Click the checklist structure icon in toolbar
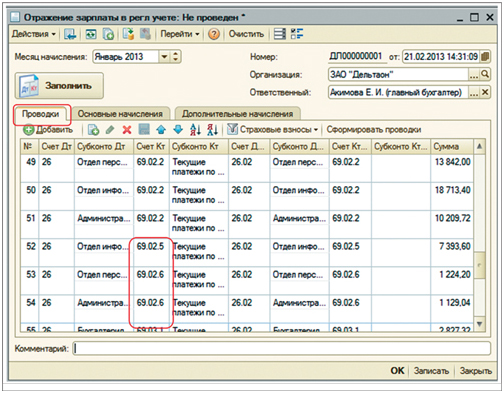The width and height of the screenshot is (504, 393). (x=297, y=34)
